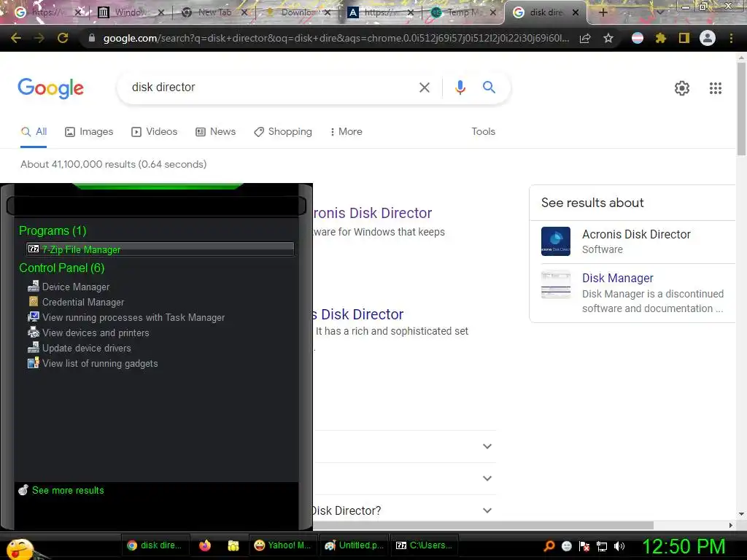Select the Images search filter
Image resolution: width=747 pixels, height=560 pixels.
(89, 131)
